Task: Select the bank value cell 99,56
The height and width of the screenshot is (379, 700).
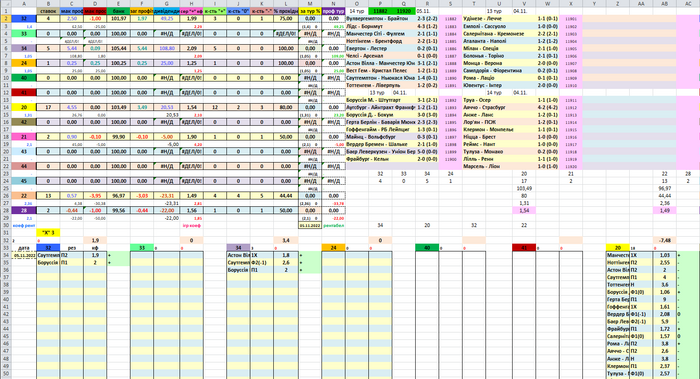Action: point(118,211)
